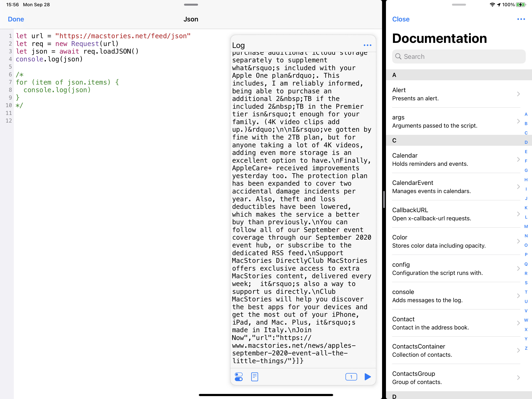Open the Log panel options menu
The height and width of the screenshot is (399, 532).
367,45
